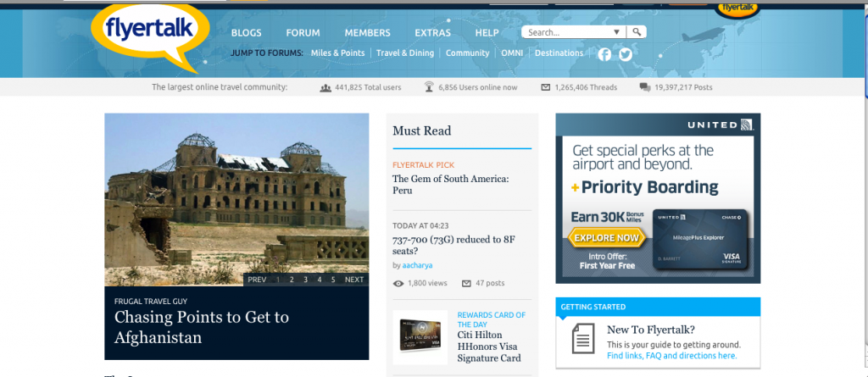Jump to Miles & Points forum
The height and width of the screenshot is (377, 868).
(x=337, y=53)
